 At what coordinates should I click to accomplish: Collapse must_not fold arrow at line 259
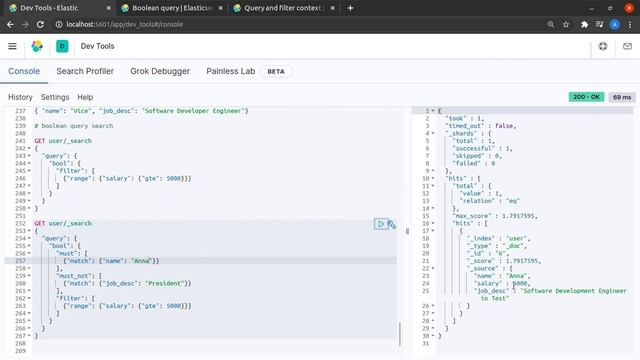pyautogui.click(x=29, y=276)
